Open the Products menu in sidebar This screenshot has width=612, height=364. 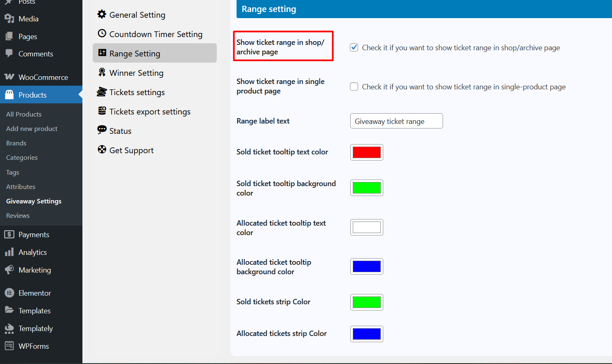pyautogui.click(x=33, y=95)
